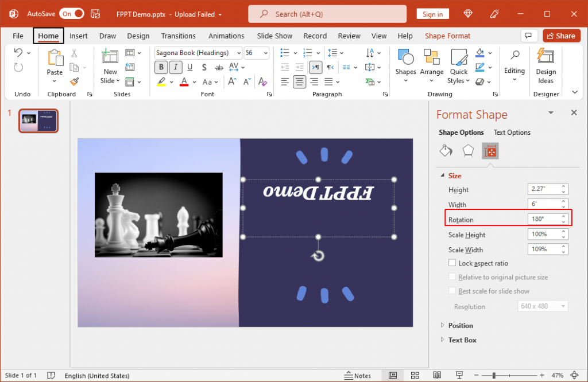The height and width of the screenshot is (382, 588).
Task: Select the slide 1 thumbnail
Action: pos(38,120)
